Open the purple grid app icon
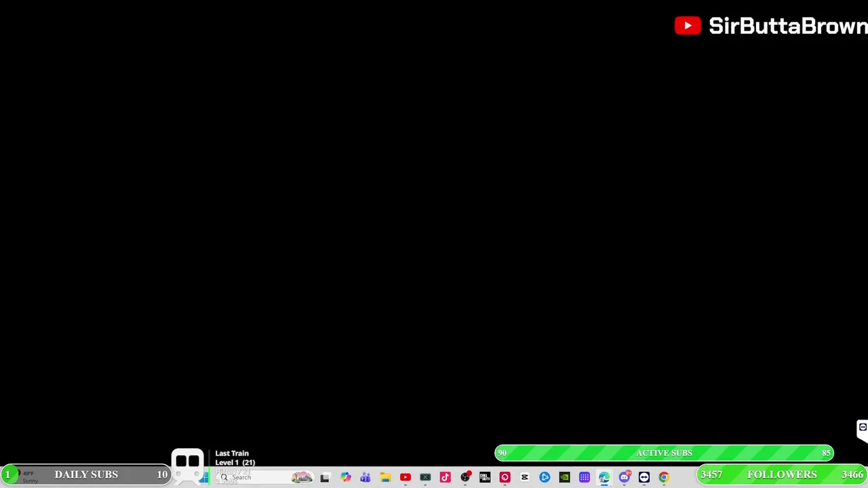868x488 pixels. coord(585,478)
